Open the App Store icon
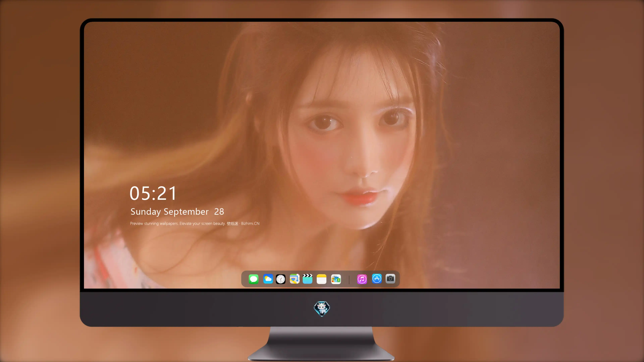This screenshot has height=362, width=644. point(377,279)
